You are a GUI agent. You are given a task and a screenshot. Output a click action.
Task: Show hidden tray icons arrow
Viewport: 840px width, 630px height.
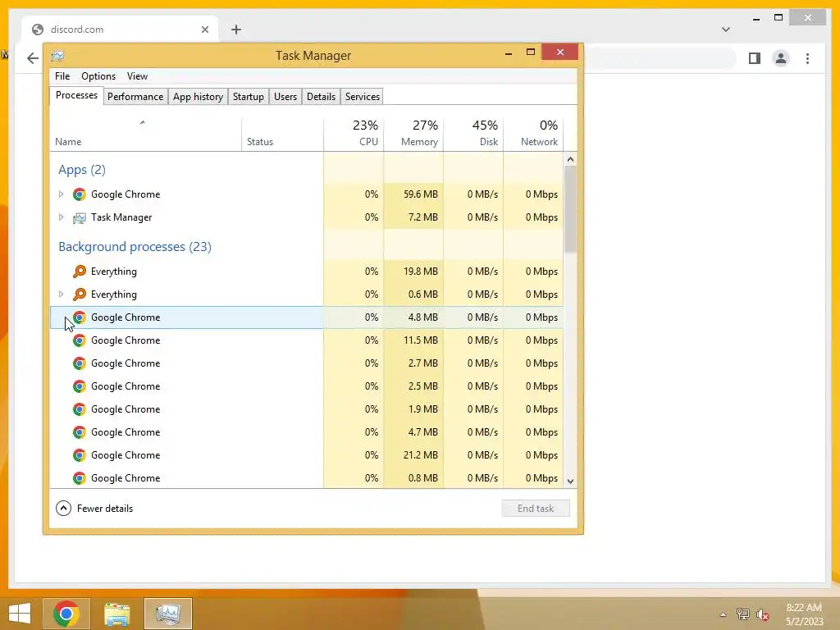point(724,614)
